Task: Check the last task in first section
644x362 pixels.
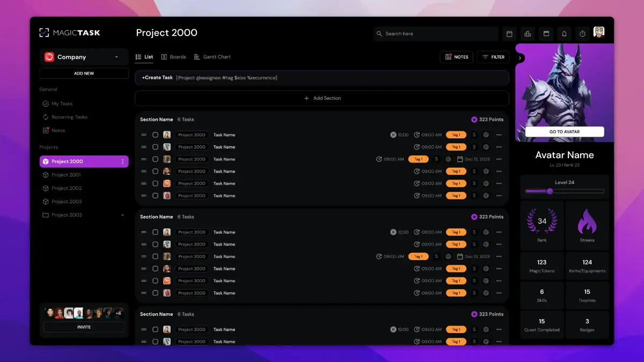Action: click(x=155, y=196)
